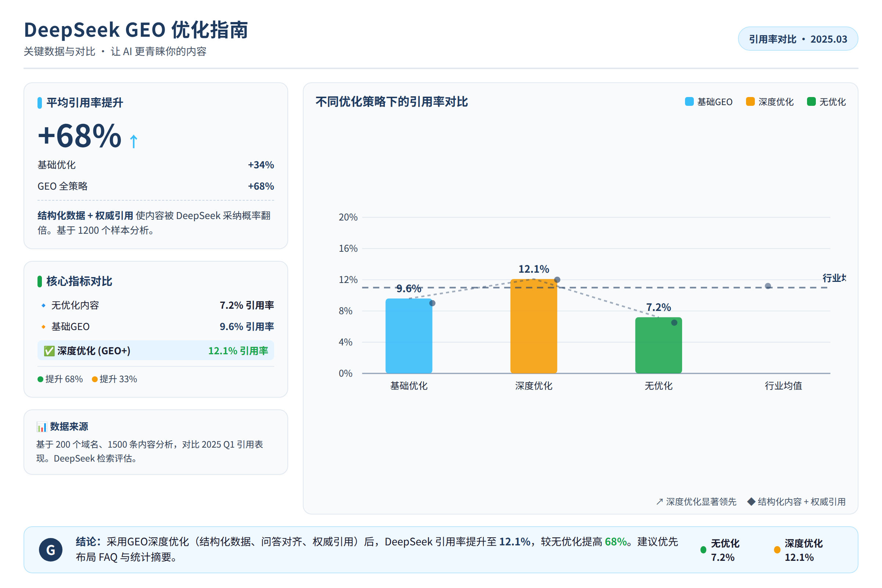This screenshot has width=882, height=588.
Task: Click the orange dot beside footer 深度优化 12.1%
Action: [x=777, y=550]
